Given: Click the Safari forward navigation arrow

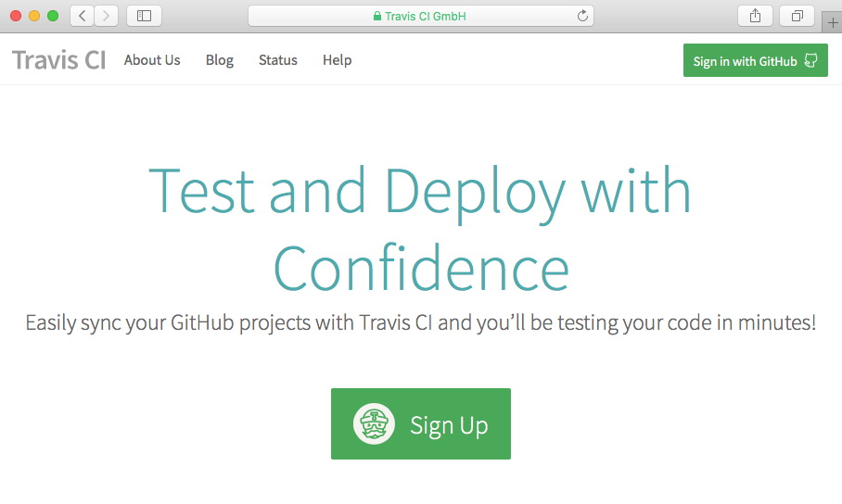Looking at the screenshot, I should point(107,16).
